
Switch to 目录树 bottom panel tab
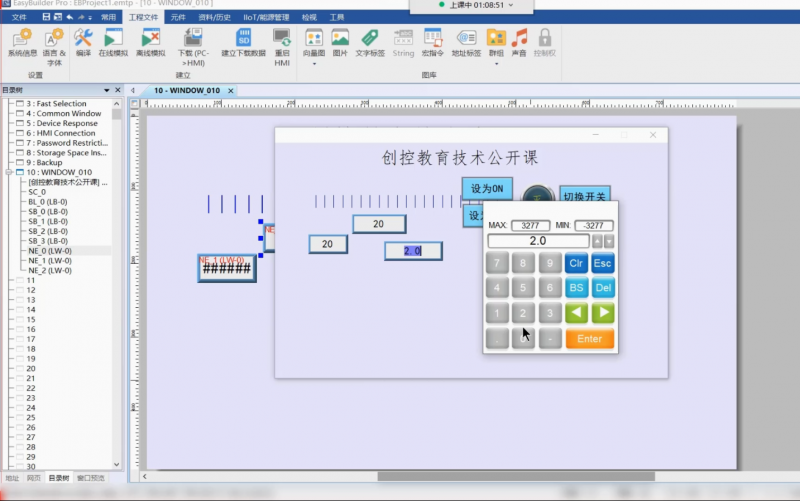(59, 478)
